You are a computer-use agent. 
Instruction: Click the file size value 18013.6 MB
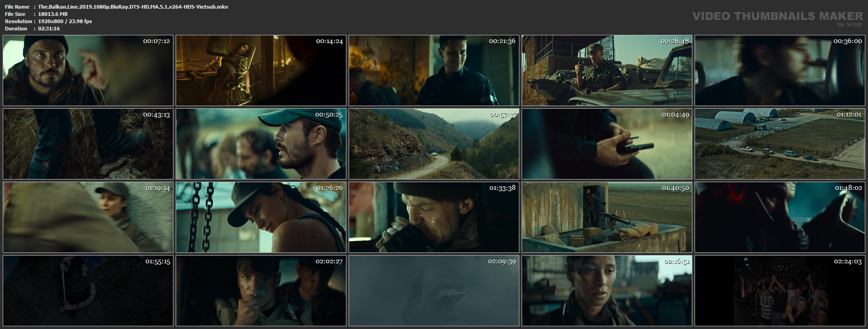click(x=53, y=14)
